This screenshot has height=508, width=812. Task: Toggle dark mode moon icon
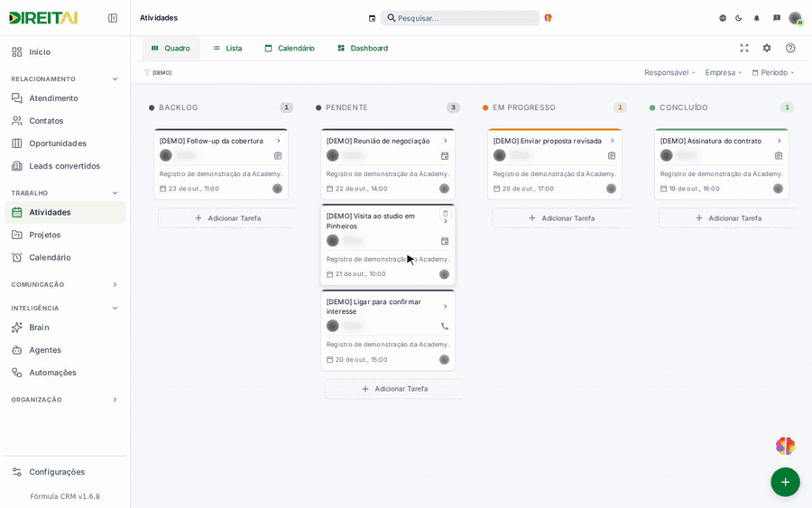(738, 18)
